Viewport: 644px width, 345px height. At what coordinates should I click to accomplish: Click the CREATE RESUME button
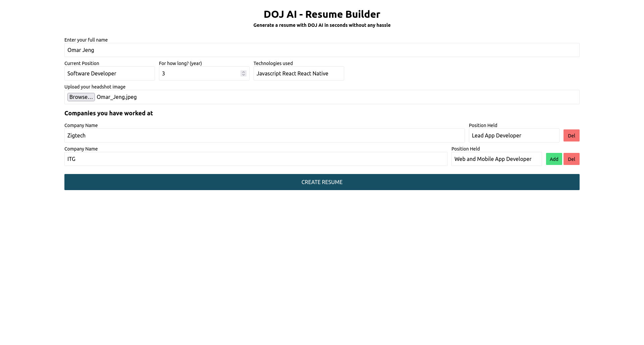[322, 182]
